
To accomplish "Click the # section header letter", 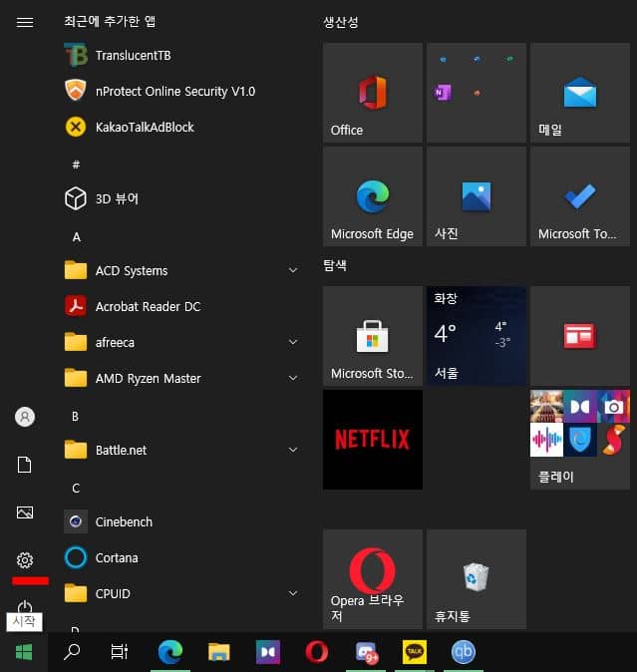I will click(x=76, y=165).
